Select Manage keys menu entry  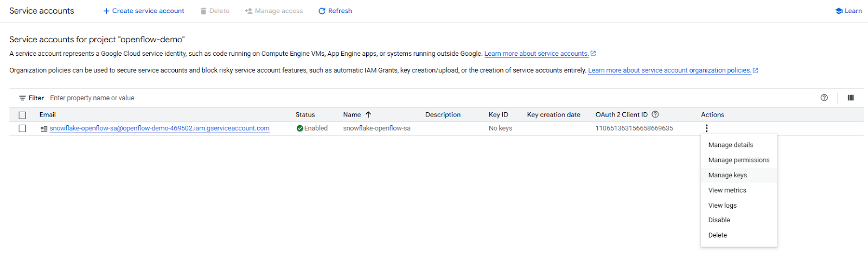[x=739, y=175]
